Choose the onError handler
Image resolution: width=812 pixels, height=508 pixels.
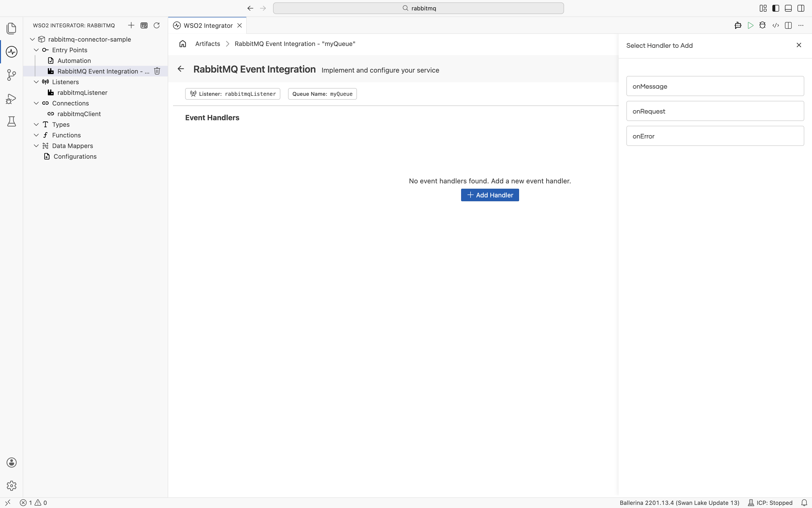(715, 136)
